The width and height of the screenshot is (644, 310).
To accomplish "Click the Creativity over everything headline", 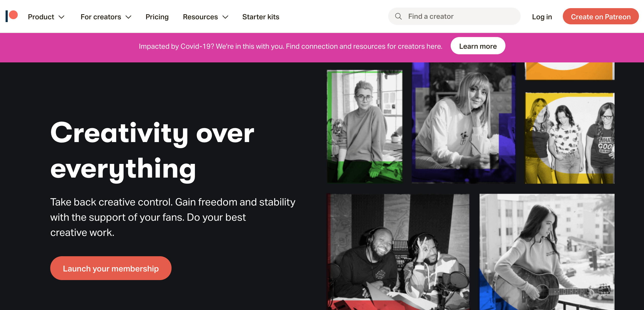I will [x=152, y=151].
